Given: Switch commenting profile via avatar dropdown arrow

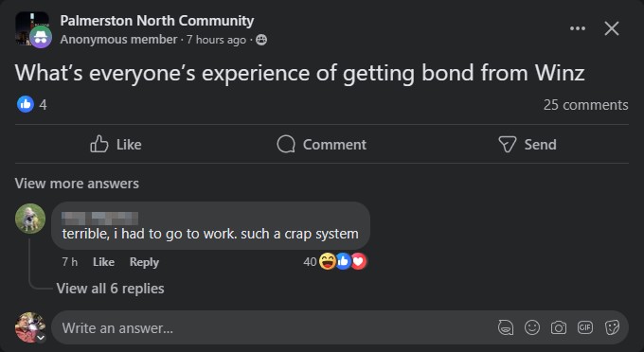Looking at the screenshot, I should [x=41, y=338].
